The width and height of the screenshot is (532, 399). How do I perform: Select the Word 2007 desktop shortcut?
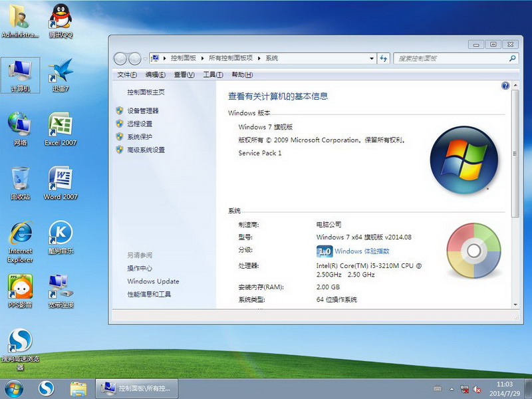coord(61,183)
